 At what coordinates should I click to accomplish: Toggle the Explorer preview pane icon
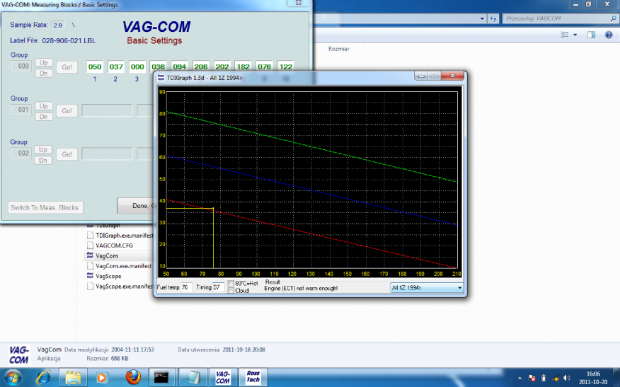click(591, 35)
